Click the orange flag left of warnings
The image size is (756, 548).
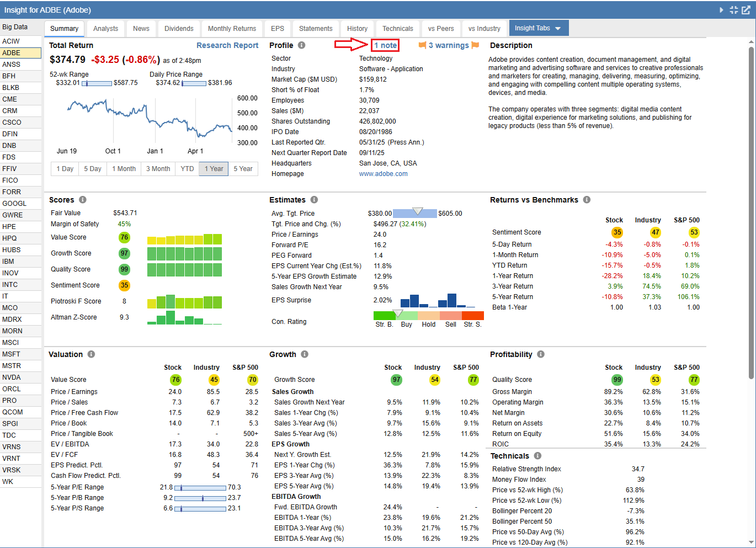click(422, 45)
